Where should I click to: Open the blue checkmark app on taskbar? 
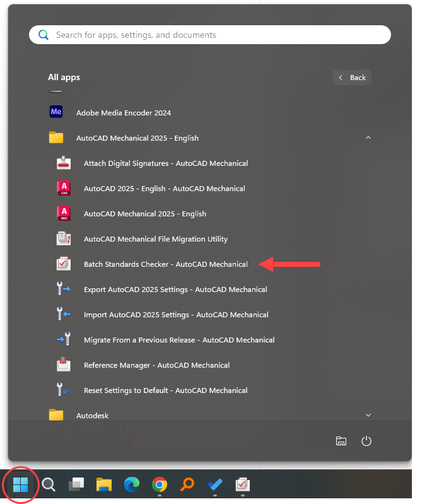(x=215, y=484)
